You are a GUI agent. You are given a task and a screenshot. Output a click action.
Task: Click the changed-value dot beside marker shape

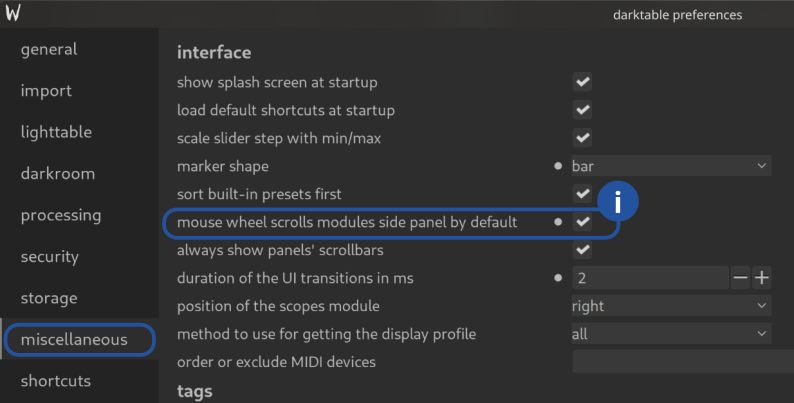[x=558, y=166]
